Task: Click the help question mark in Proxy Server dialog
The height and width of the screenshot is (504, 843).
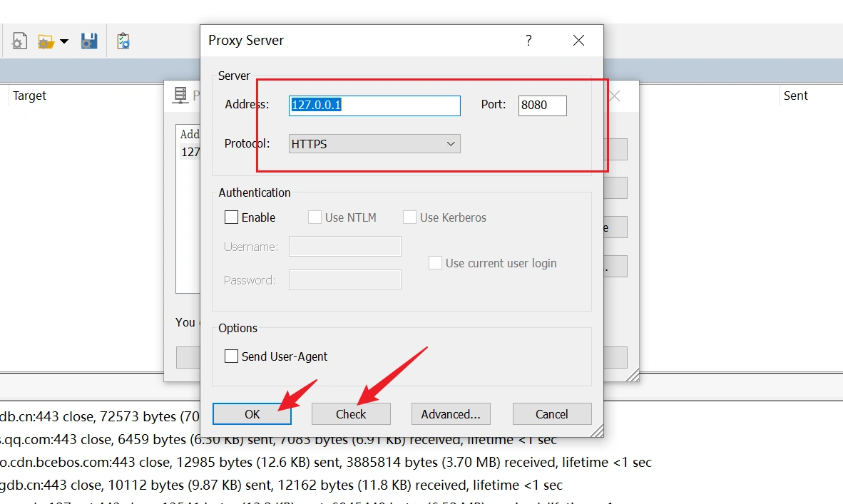Action: pos(528,41)
